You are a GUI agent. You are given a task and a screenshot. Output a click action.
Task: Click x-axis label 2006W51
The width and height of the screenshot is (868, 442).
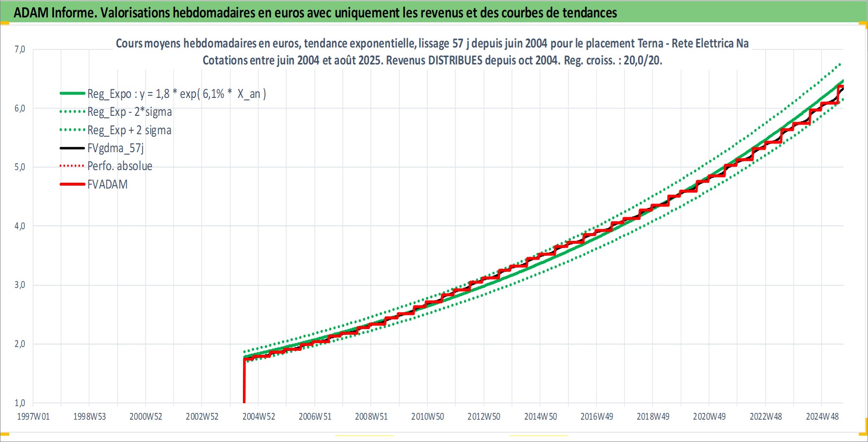click(315, 416)
